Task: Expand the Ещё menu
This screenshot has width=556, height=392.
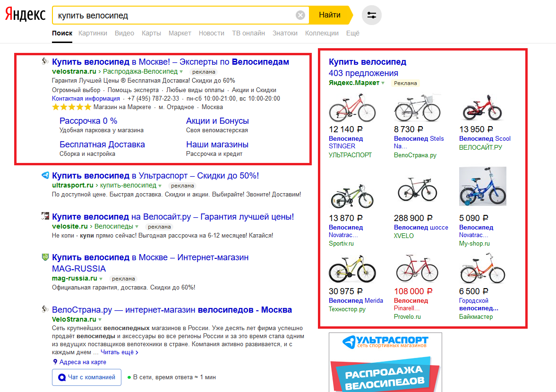Action: click(x=352, y=33)
